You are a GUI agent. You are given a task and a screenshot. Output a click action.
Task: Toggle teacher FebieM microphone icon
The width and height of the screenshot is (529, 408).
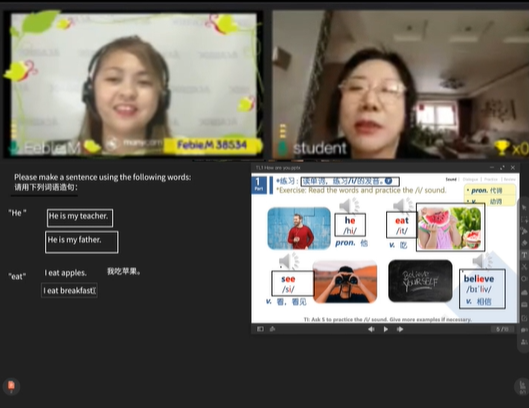coord(13,147)
